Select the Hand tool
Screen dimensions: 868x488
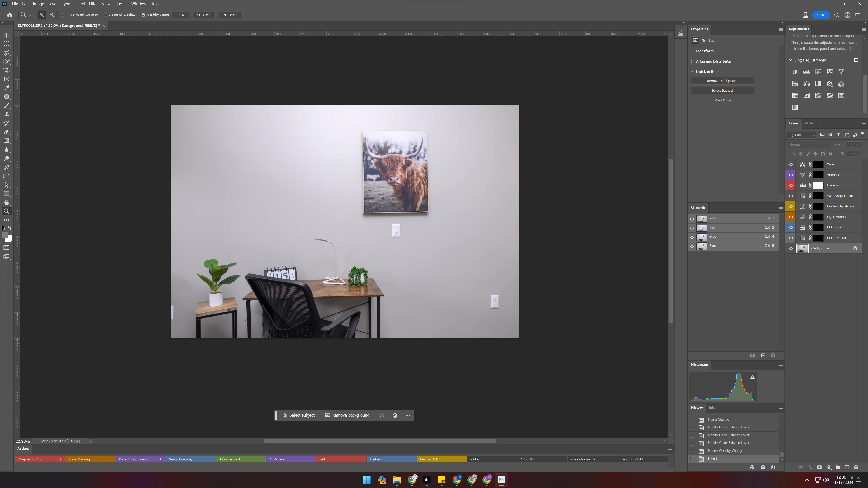[x=6, y=202]
